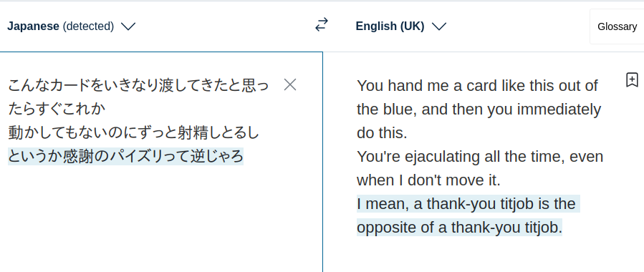Clear source text with the X icon
644x272 pixels.
[290, 85]
